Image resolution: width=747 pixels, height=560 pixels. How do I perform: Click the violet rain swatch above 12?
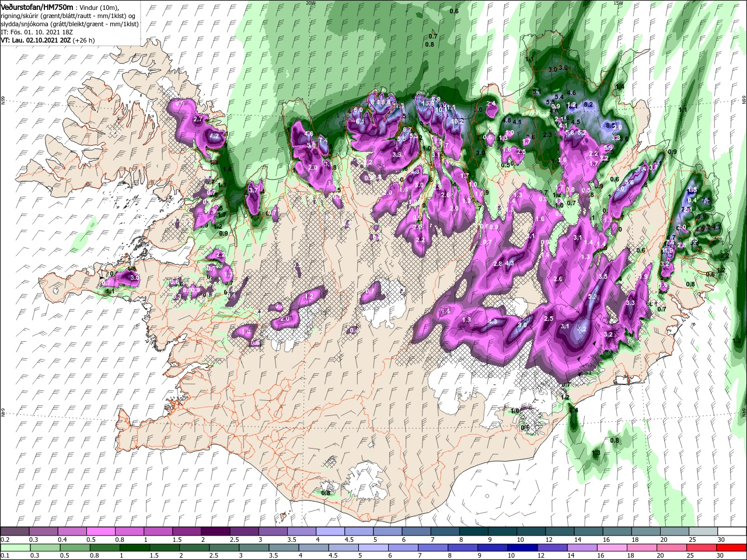tap(552, 547)
